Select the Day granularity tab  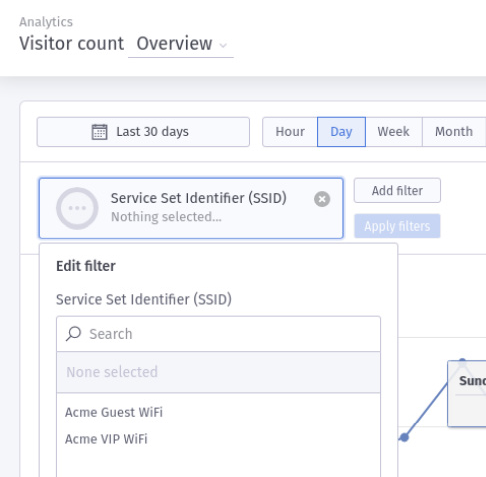[341, 132]
